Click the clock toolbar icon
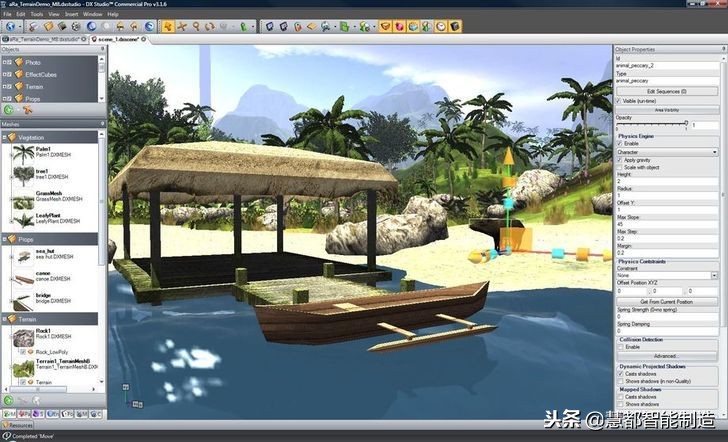 click(441, 26)
